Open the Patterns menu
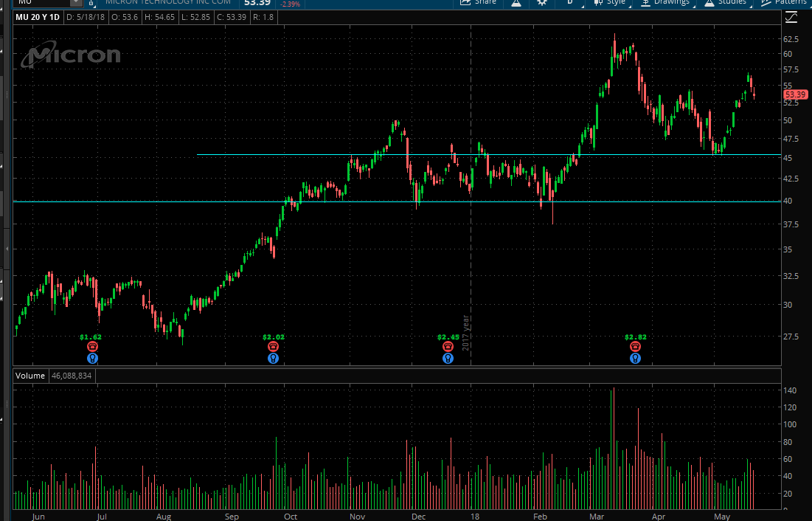Image resolution: width=812 pixels, height=521 pixels. coord(785,3)
